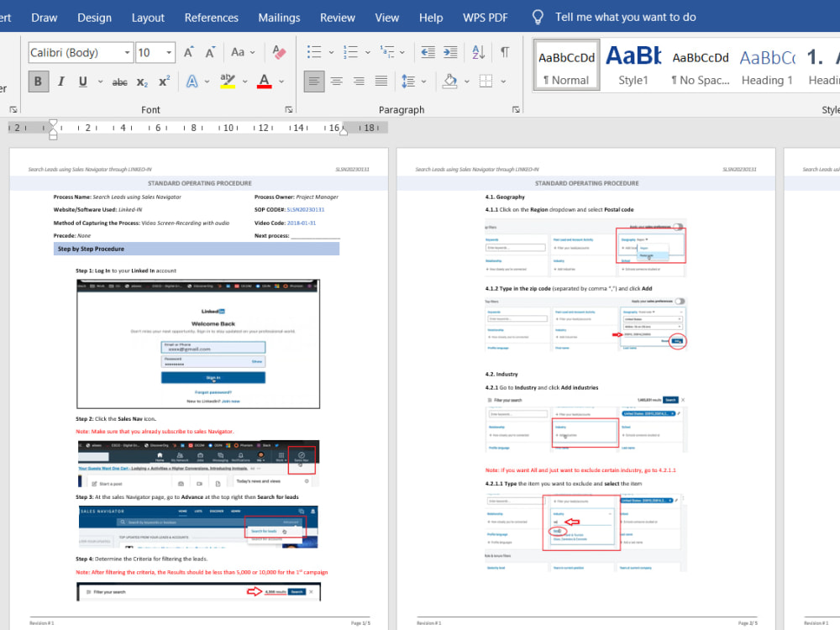Open the Design tab

click(94, 17)
